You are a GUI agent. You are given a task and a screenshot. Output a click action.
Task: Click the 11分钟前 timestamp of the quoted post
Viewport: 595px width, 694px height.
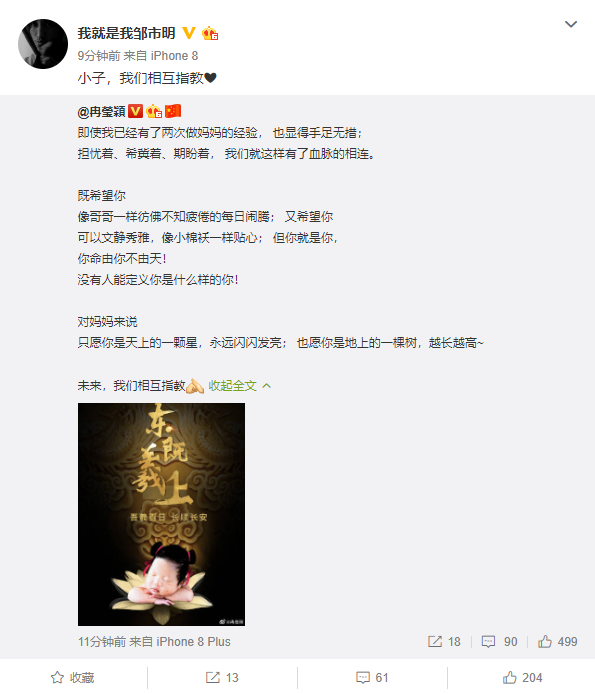point(102,642)
